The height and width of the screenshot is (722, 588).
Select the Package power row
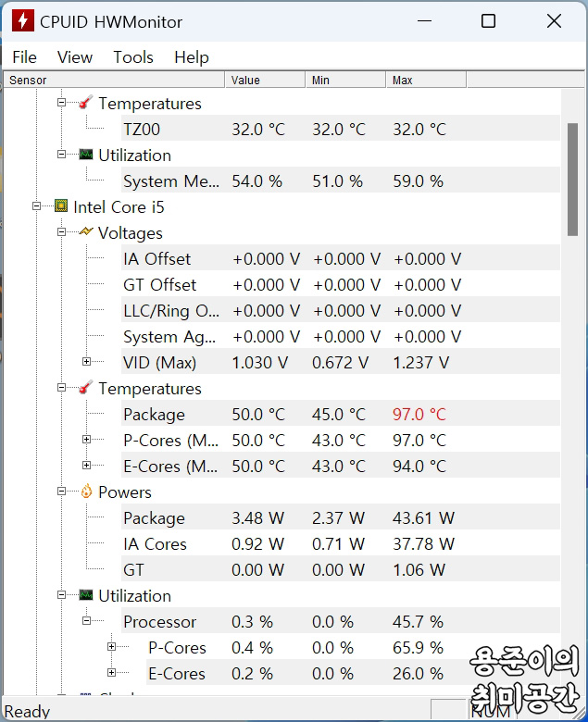[x=341, y=517]
